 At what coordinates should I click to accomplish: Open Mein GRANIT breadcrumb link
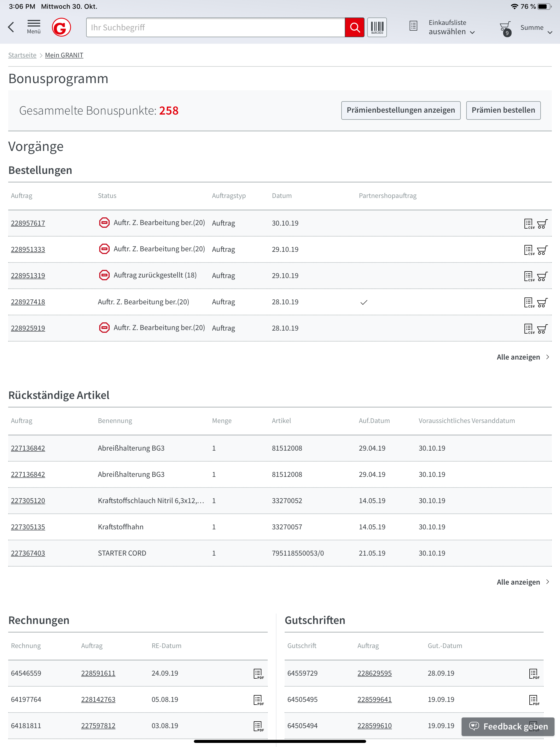(x=64, y=55)
